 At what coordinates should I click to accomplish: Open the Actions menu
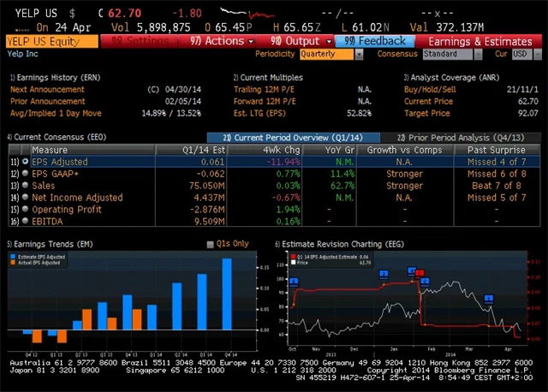pyautogui.click(x=222, y=40)
